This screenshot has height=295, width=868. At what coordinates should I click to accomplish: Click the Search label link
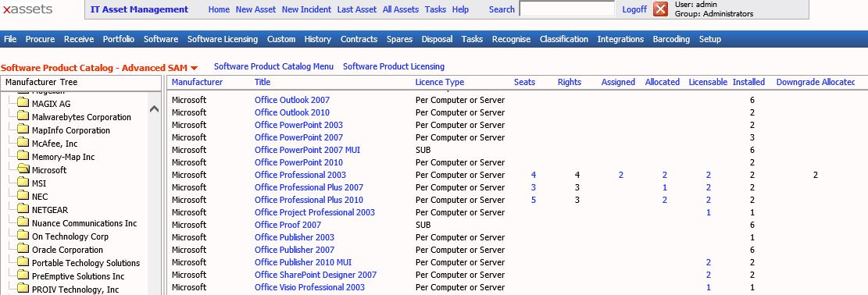(502, 9)
